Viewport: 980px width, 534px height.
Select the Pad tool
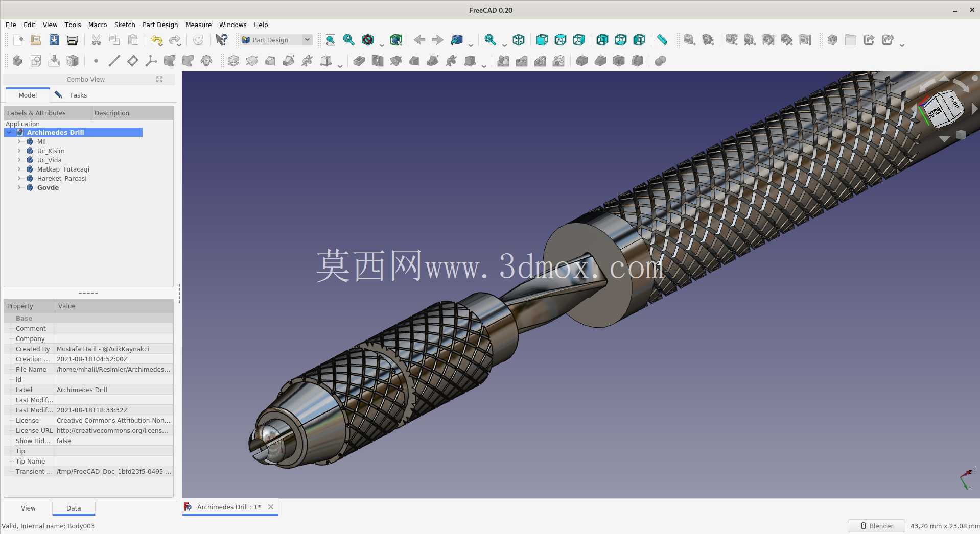coord(234,61)
